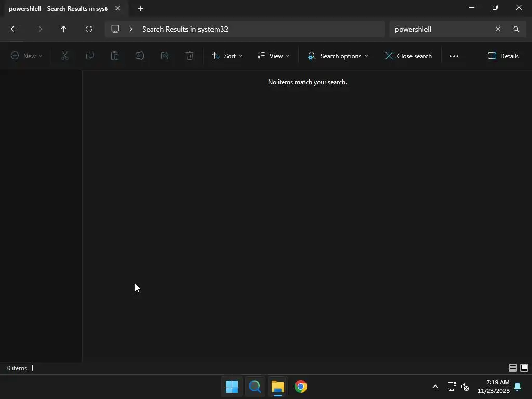Image resolution: width=532 pixels, height=399 pixels.
Task: Open the Sort dropdown
Action: (227, 56)
